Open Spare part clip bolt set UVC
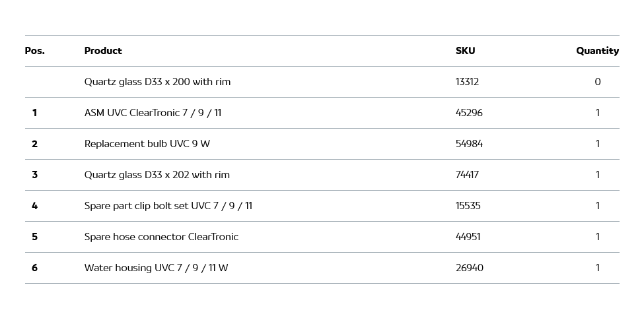644x320 pixels. [x=168, y=206]
